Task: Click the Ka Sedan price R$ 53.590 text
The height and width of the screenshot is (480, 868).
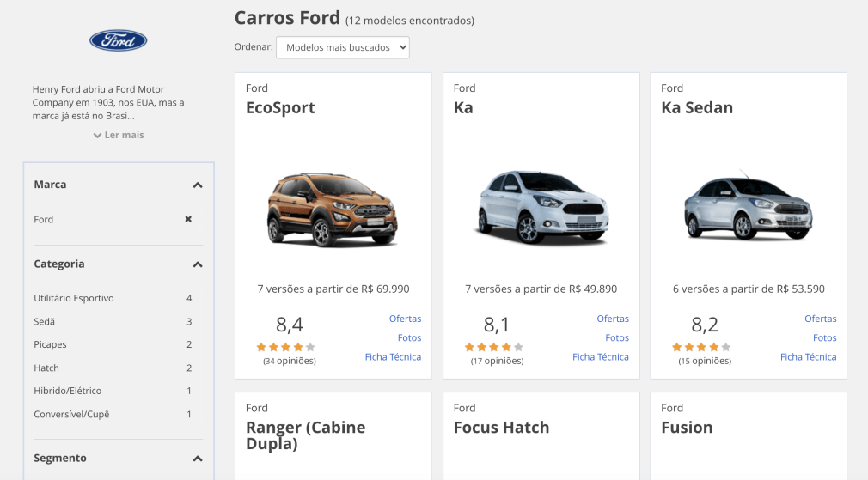Action: [800, 289]
